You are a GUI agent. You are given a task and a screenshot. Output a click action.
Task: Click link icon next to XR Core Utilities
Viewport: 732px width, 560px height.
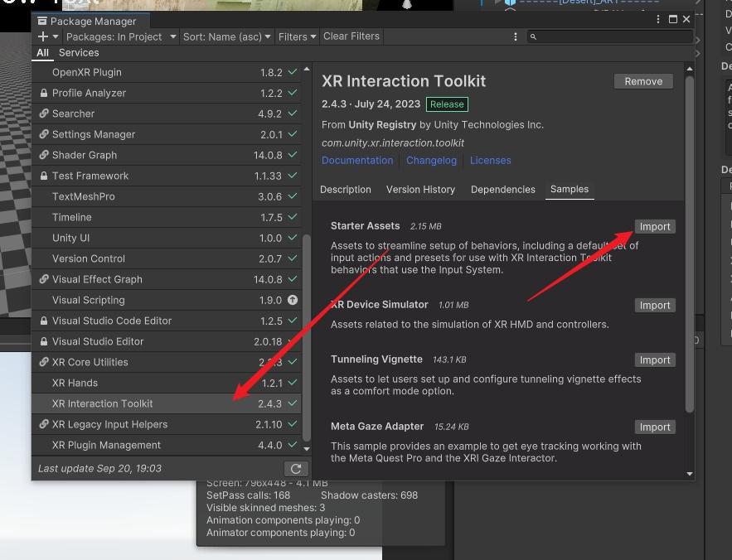point(43,362)
